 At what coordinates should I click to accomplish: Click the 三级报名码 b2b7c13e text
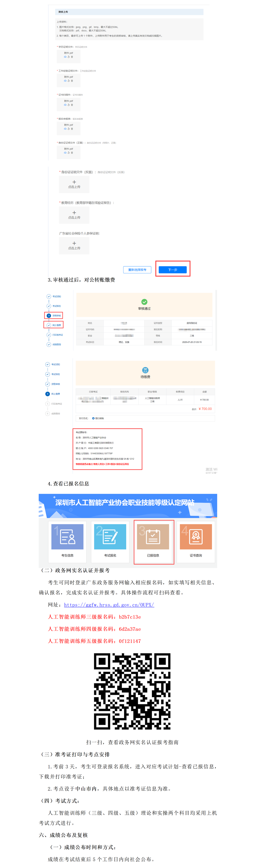click(x=130, y=617)
